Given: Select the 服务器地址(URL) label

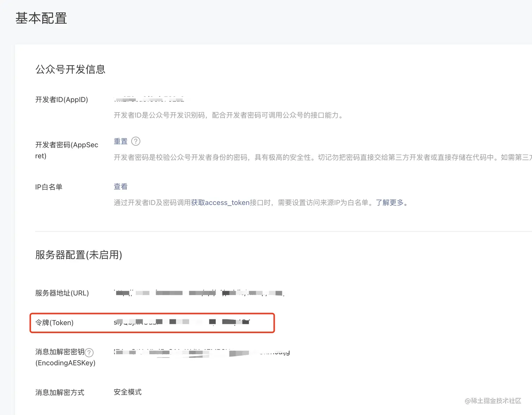Looking at the screenshot, I should 62,293.
